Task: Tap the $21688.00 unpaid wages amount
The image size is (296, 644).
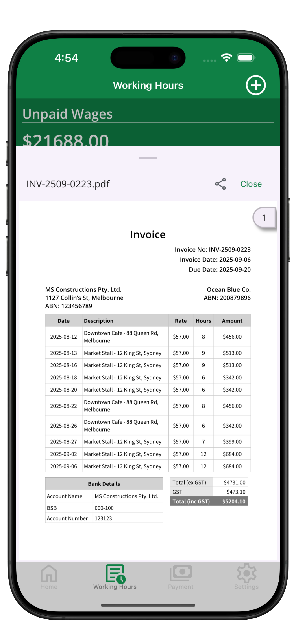Action: 66,139
